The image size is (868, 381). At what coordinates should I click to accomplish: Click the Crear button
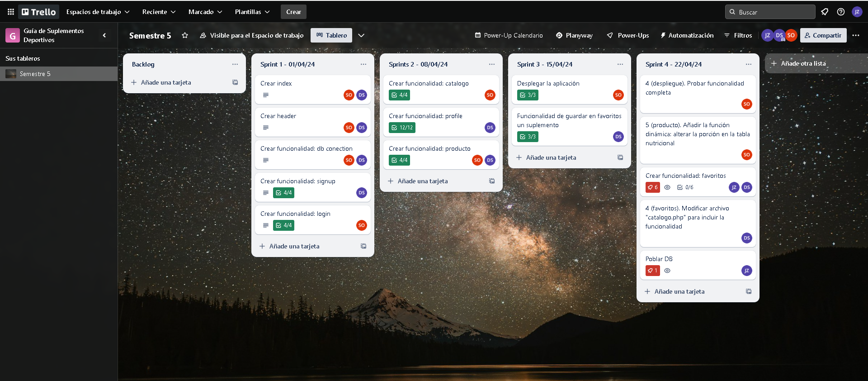293,12
